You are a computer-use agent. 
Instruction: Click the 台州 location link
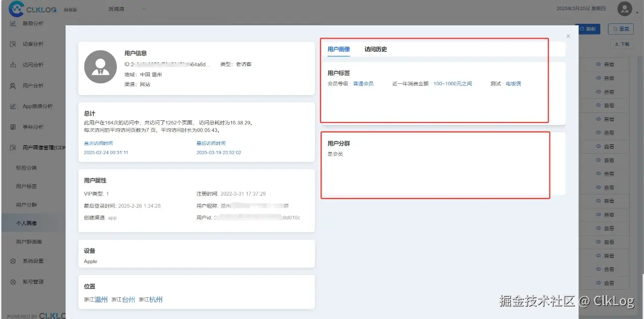click(x=128, y=300)
